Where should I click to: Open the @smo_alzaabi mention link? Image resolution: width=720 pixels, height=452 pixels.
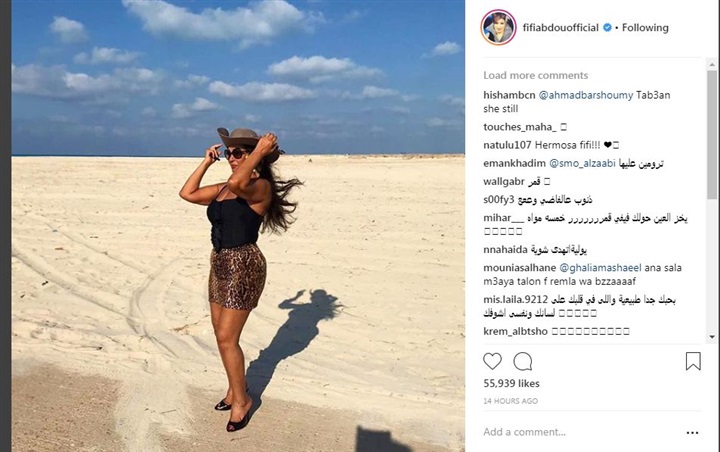click(x=582, y=164)
